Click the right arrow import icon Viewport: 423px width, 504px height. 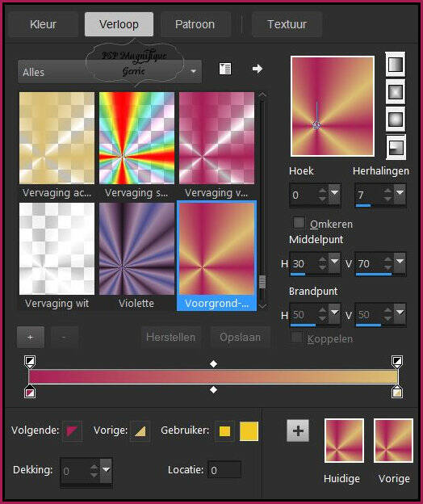click(258, 69)
